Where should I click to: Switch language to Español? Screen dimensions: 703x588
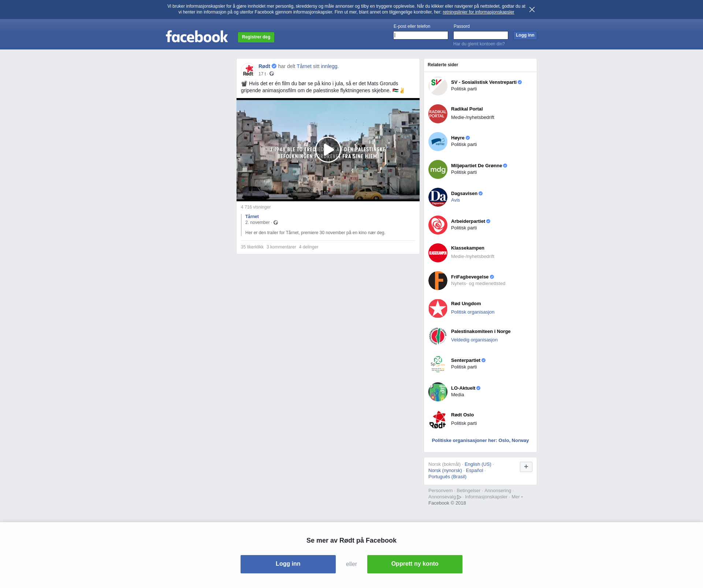[x=475, y=471]
